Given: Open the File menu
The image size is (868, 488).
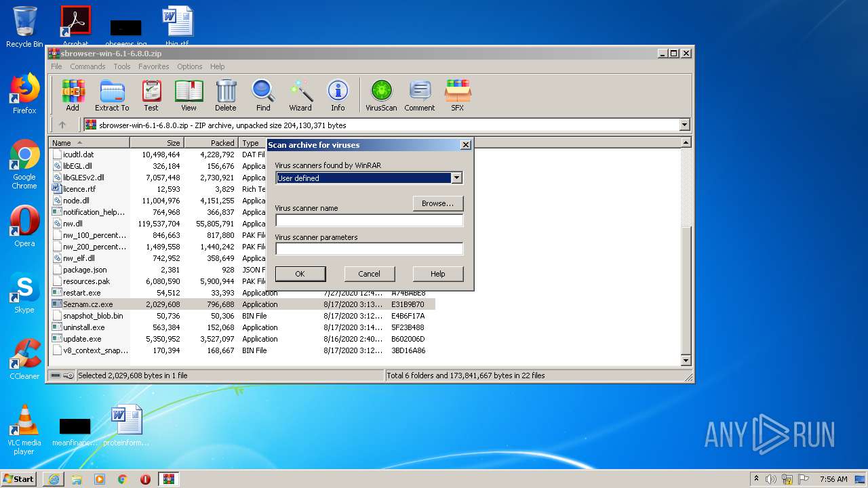Looking at the screenshot, I should (56, 66).
